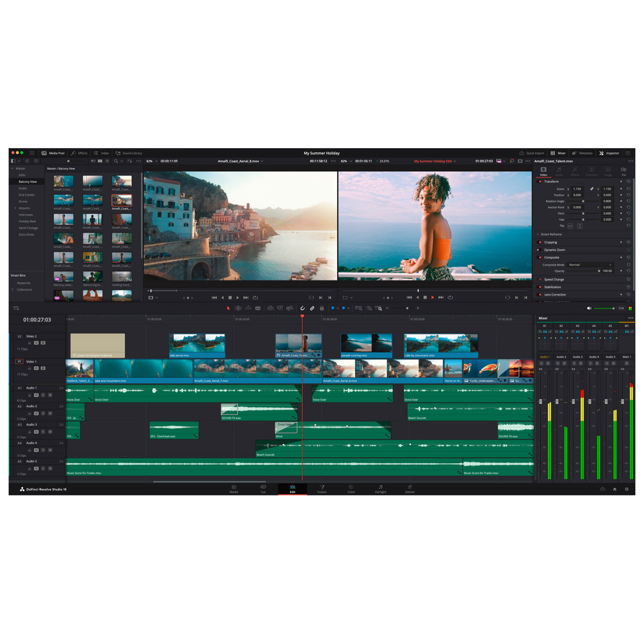Open the Sound Library panel
Viewport: 644px width, 644px height.
coord(129,153)
